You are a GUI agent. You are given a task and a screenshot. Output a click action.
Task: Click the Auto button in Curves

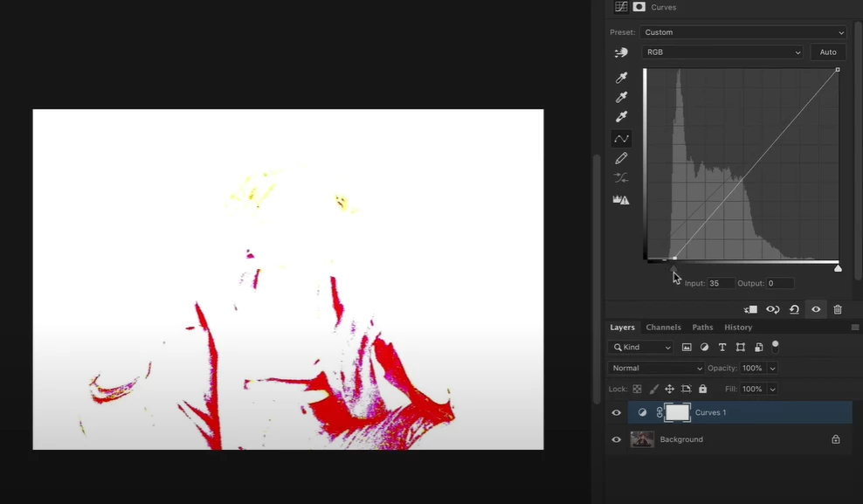pos(828,52)
